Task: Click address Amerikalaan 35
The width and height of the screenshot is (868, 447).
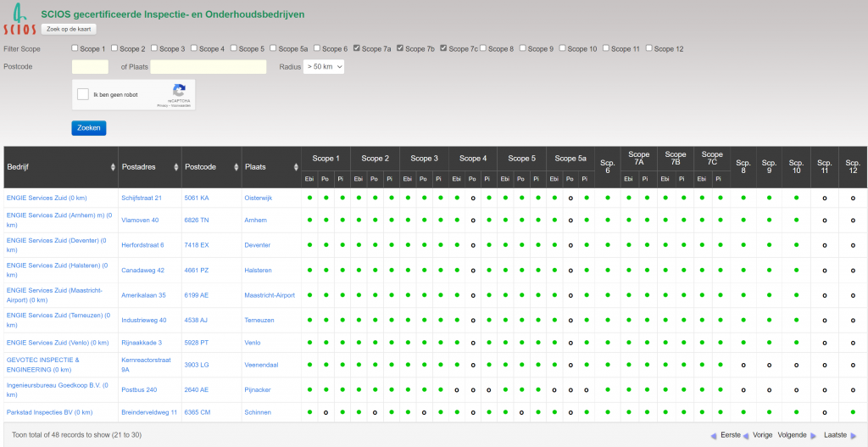Action: click(x=143, y=295)
